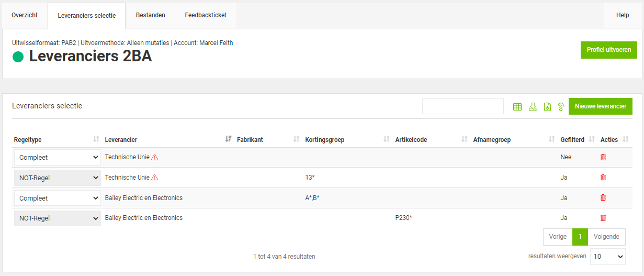This screenshot has height=276, width=644.
Task: Click the download tray icon
Action: [x=533, y=107]
